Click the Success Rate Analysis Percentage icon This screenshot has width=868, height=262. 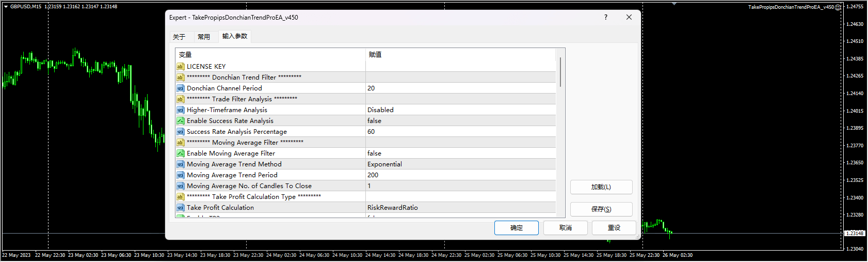pyautogui.click(x=180, y=131)
